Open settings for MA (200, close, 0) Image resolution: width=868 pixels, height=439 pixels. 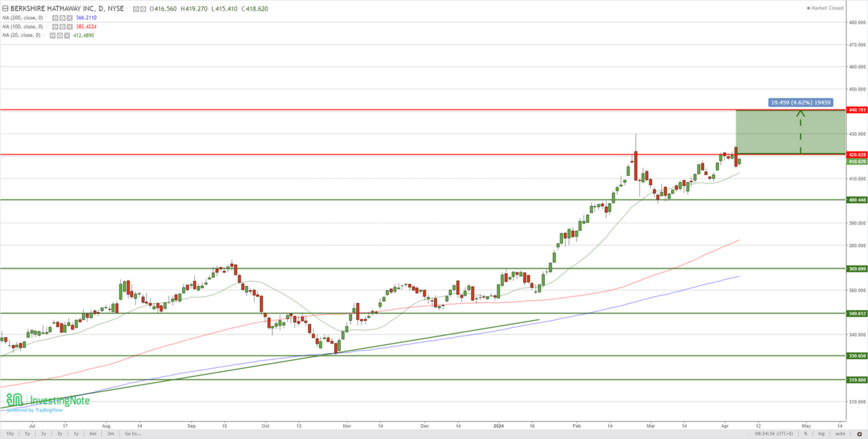point(62,18)
